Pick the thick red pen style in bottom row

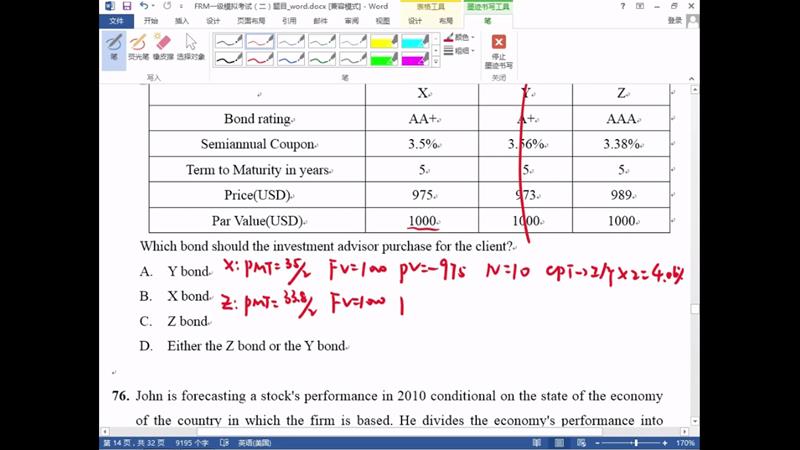(260, 59)
